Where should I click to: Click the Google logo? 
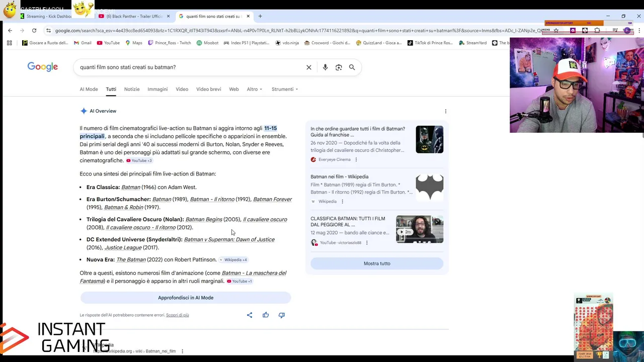point(43,67)
